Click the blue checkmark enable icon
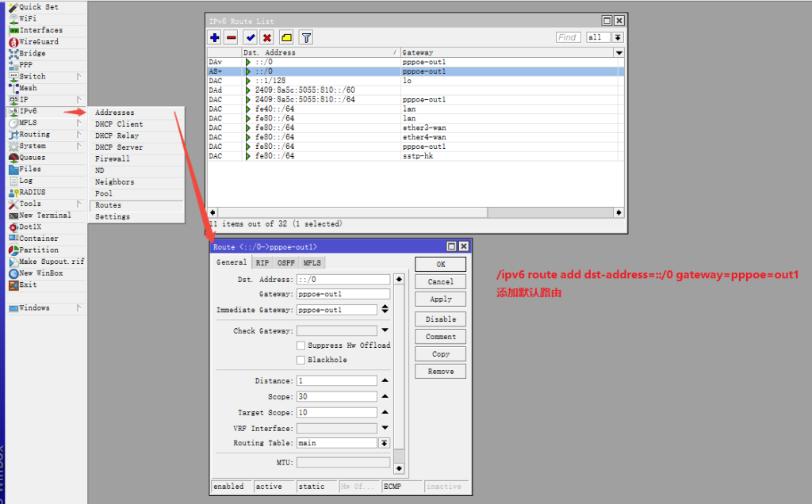This screenshot has height=504, width=812. 251,37
